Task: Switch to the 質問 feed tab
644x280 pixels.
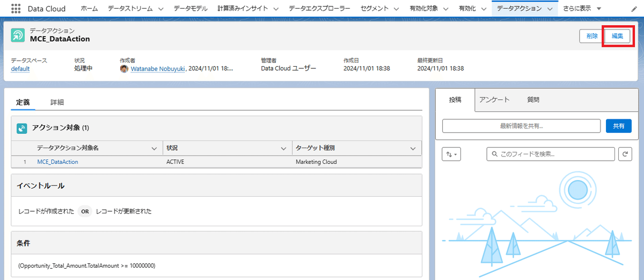Action: pyautogui.click(x=533, y=99)
